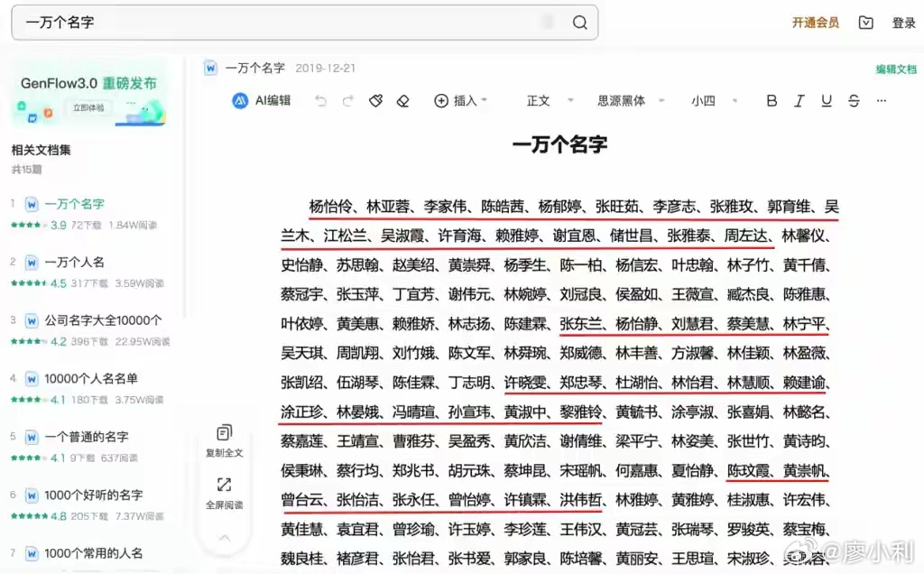Focus the search field containing 一万个名字
This screenshot has height=574, width=924.
click(305, 23)
